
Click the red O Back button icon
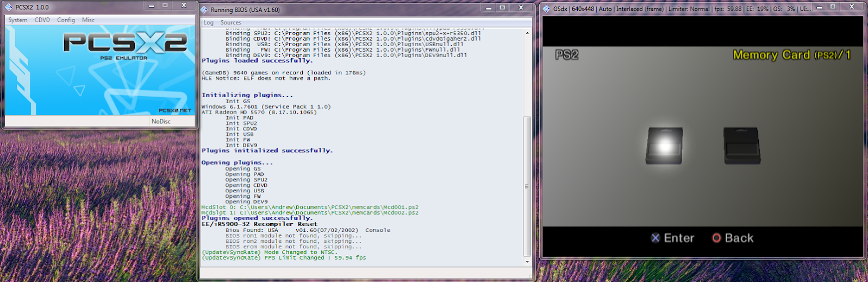point(716,238)
